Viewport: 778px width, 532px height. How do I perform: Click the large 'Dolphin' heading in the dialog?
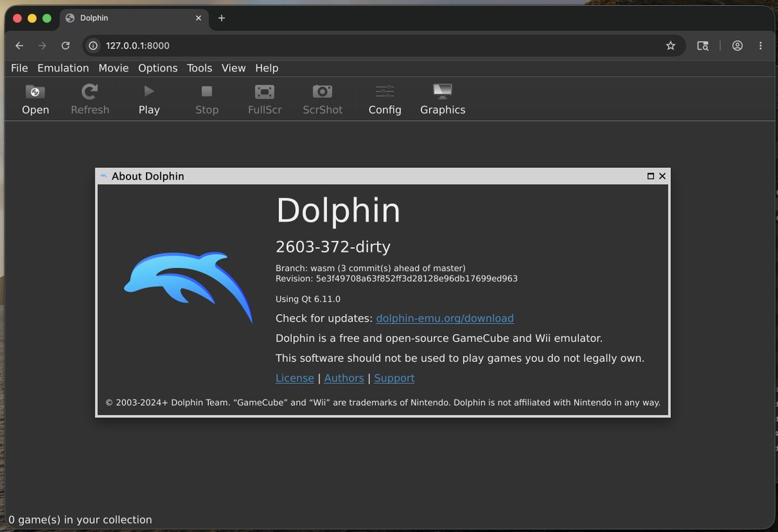tap(338, 210)
